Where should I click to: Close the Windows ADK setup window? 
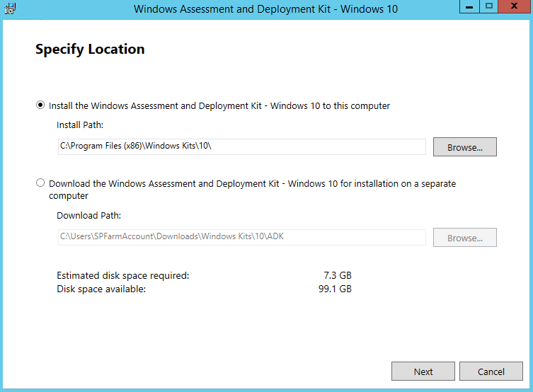pos(514,6)
